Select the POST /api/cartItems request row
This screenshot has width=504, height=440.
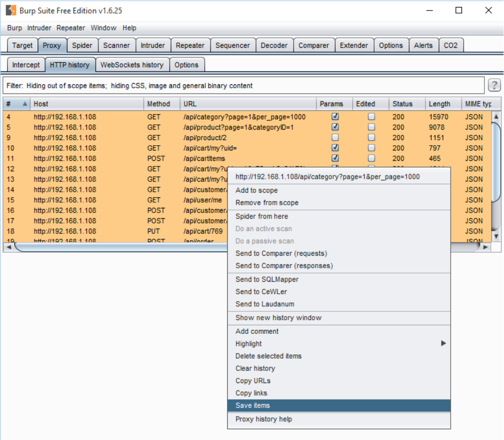click(x=247, y=158)
